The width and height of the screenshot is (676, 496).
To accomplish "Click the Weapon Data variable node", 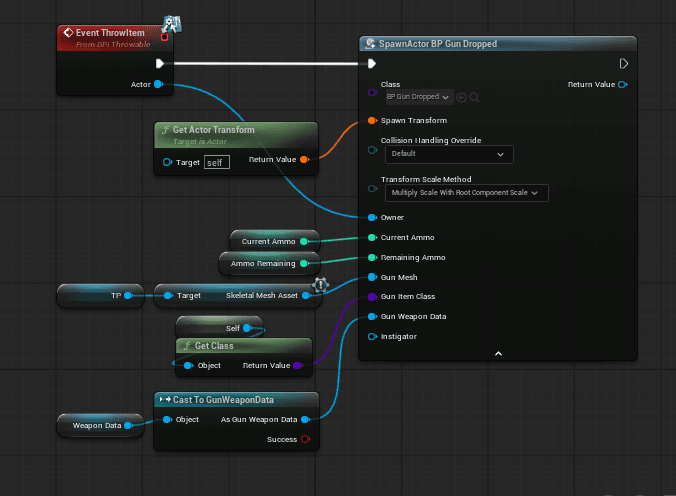I will click(100, 425).
